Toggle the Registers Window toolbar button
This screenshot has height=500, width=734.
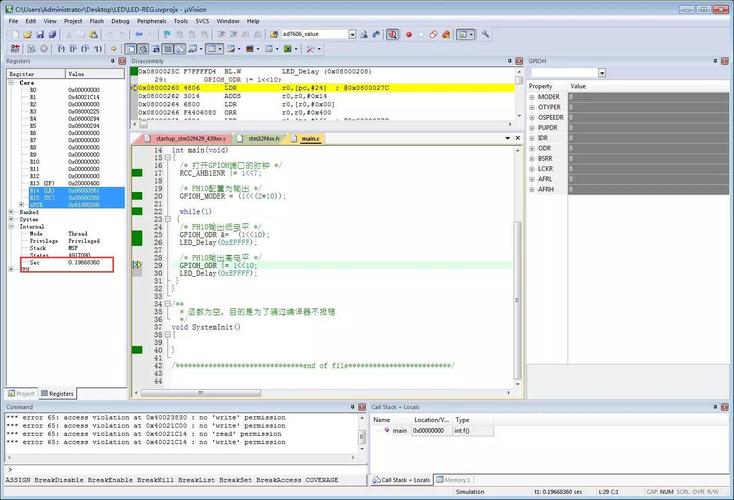(168, 49)
